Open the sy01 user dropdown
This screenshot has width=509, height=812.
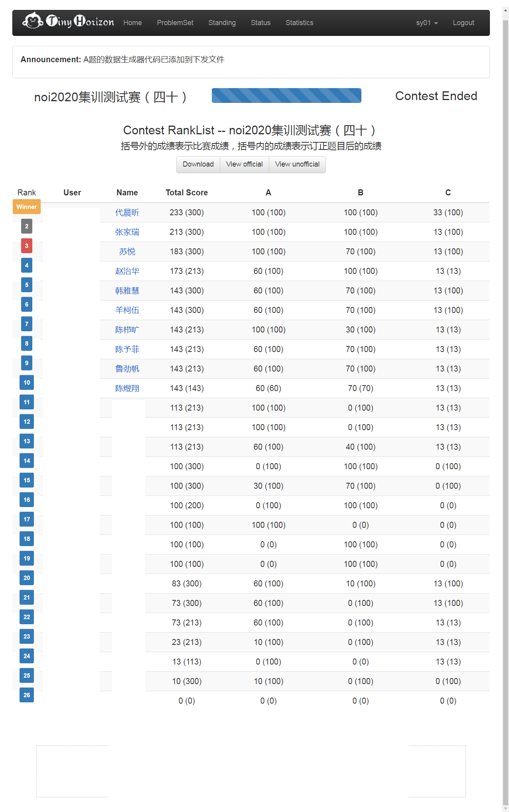click(x=426, y=23)
